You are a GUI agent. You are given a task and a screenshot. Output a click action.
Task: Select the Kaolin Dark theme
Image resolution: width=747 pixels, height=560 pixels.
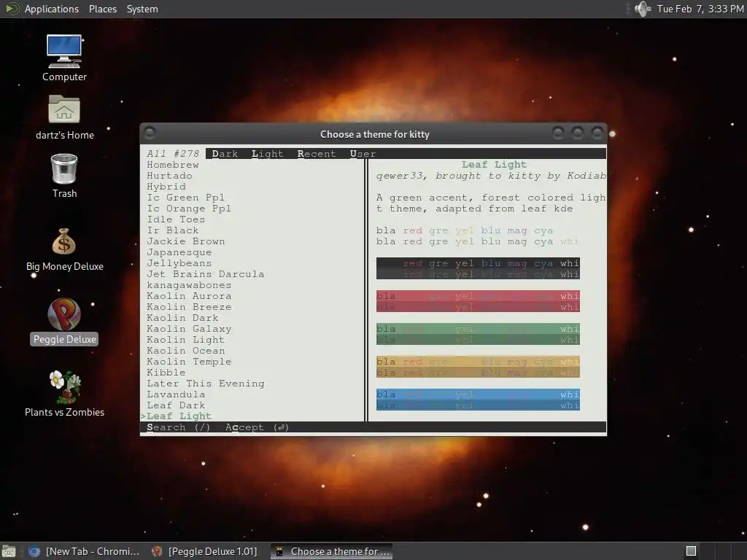[182, 318]
